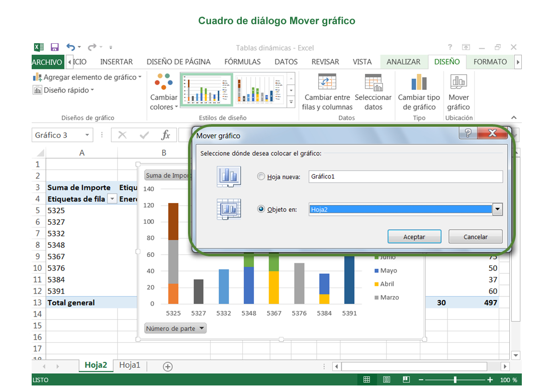The width and height of the screenshot is (553, 392).
Task: Click the Diseño rápido icon
Action: click(x=37, y=90)
